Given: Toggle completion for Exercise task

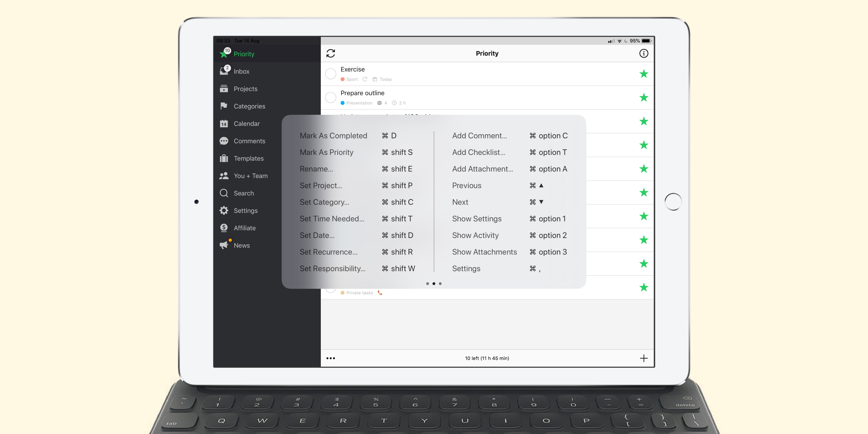Looking at the screenshot, I should pyautogui.click(x=331, y=74).
